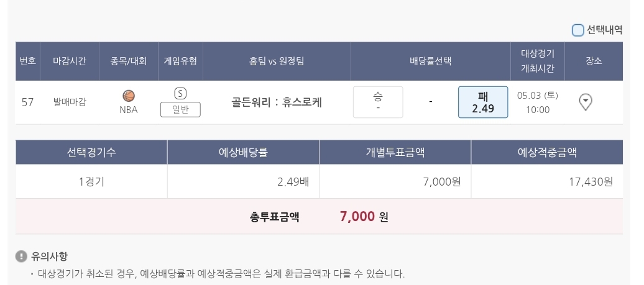Click the 일반 game type badge
Viewport: 644px width, 285px height.
[180, 110]
